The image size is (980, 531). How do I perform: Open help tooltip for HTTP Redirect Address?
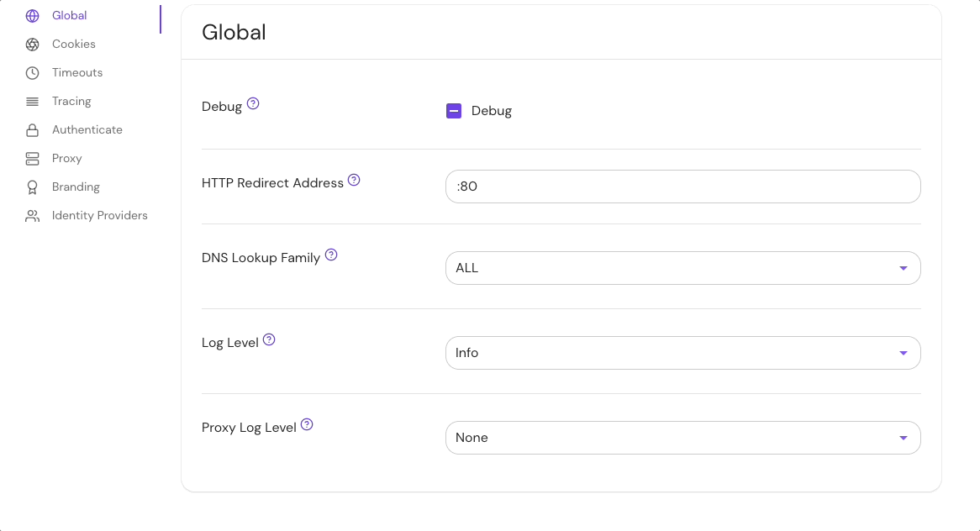click(x=354, y=180)
